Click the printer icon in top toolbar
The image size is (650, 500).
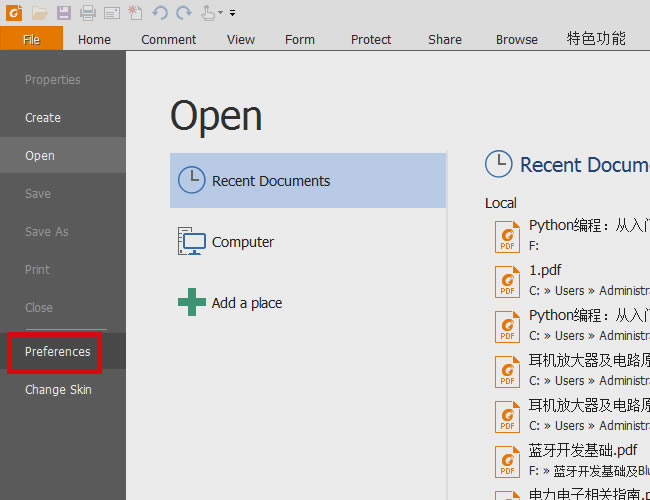point(88,13)
